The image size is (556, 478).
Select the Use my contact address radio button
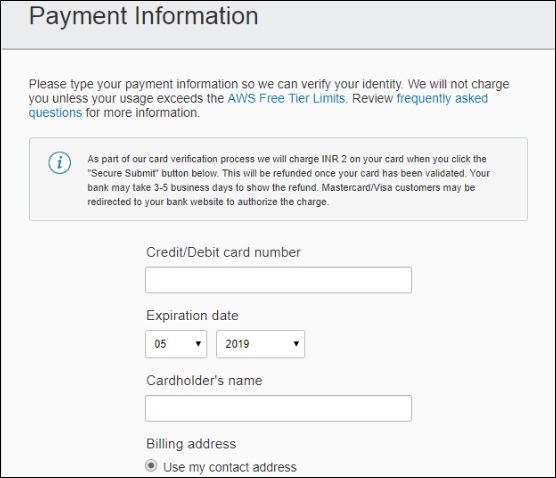(151, 465)
